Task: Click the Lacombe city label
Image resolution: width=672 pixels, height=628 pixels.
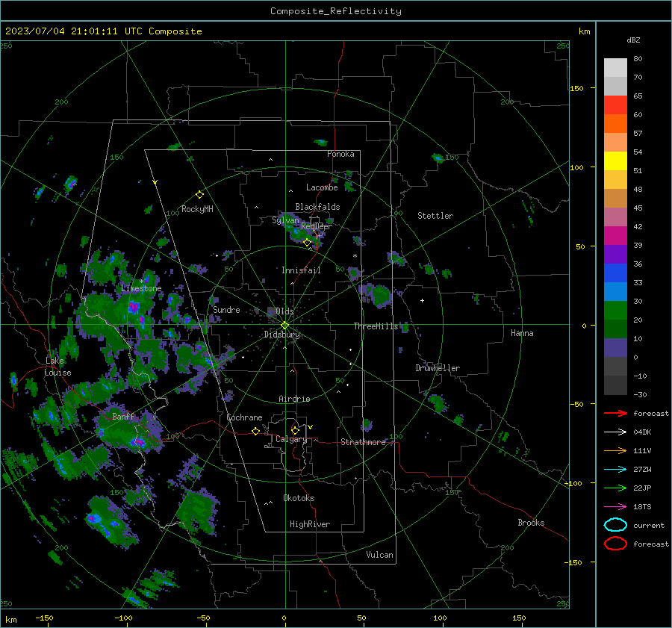Action: click(x=321, y=187)
